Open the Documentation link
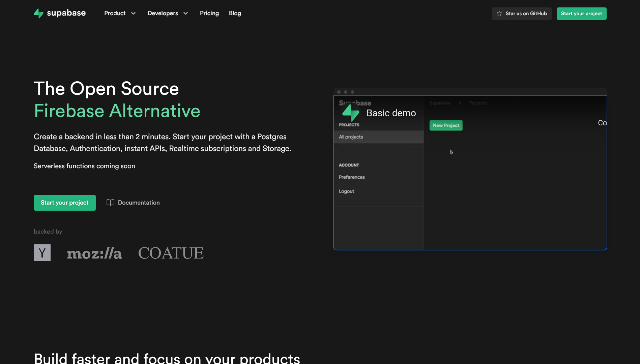This screenshot has height=364, width=640. coord(139,203)
